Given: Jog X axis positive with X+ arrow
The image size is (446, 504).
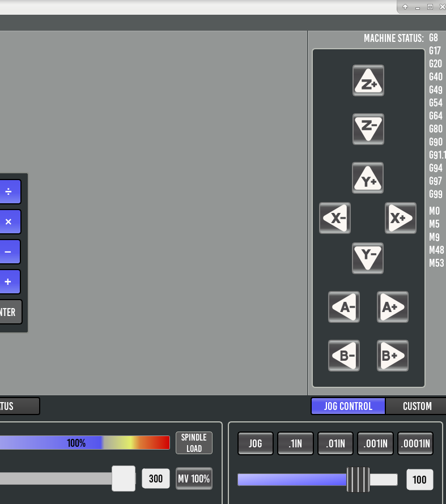Looking at the screenshot, I should [401, 218].
